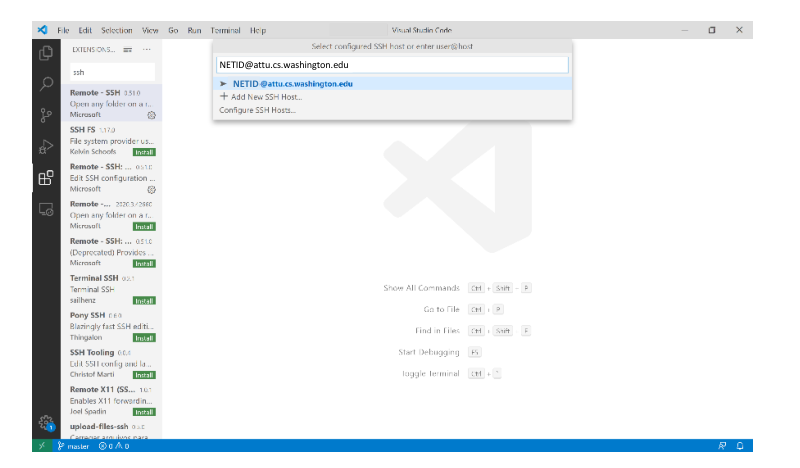Select the SSH FS extension entry
800x468 pixels.
click(x=112, y=140)
